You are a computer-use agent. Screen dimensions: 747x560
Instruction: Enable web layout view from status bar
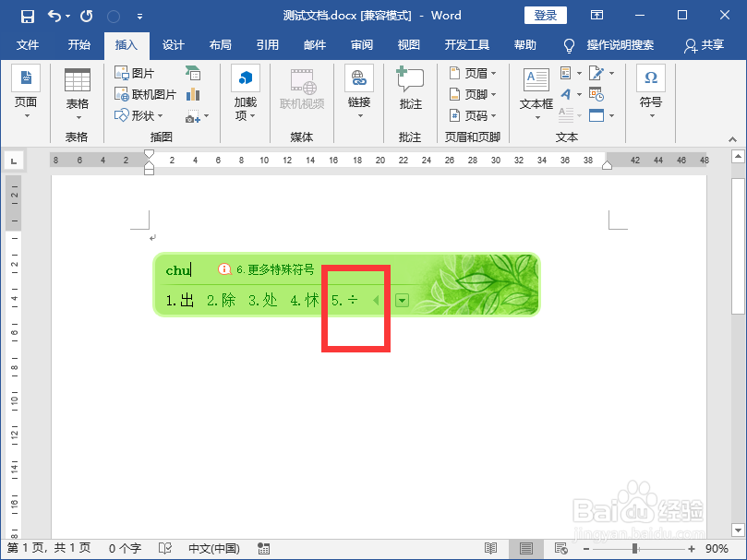click(x=561, y=547)
